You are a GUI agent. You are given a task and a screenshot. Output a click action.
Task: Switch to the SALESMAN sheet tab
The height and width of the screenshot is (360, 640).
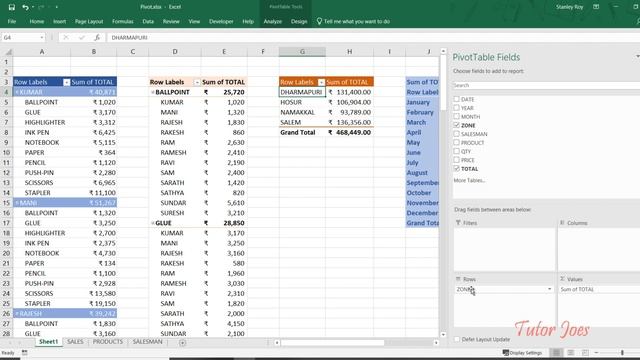click(x=147, y=342)
